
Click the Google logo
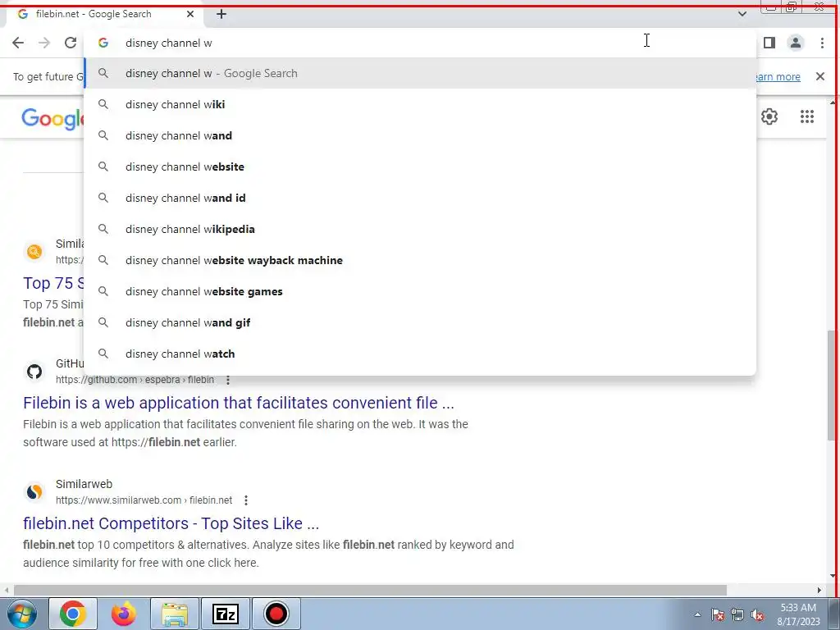[52, 119]
